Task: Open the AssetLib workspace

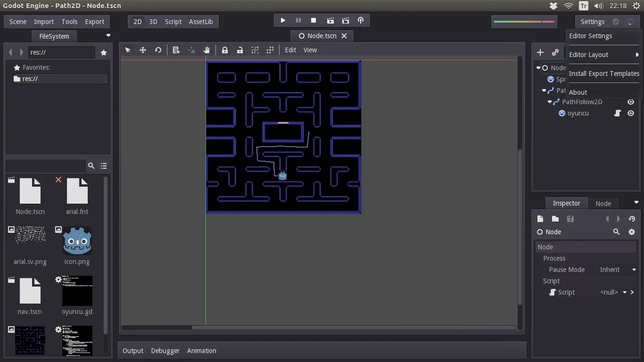Action: [201, 22]
